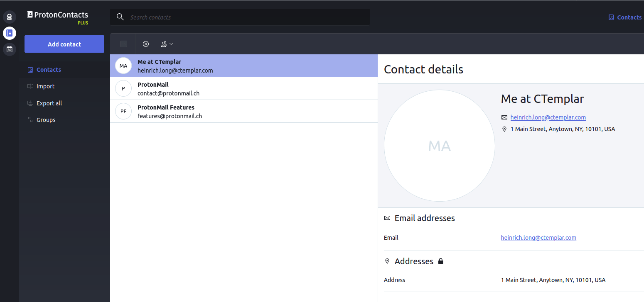Open Groups in the sidebar

(x=64, y=119)
